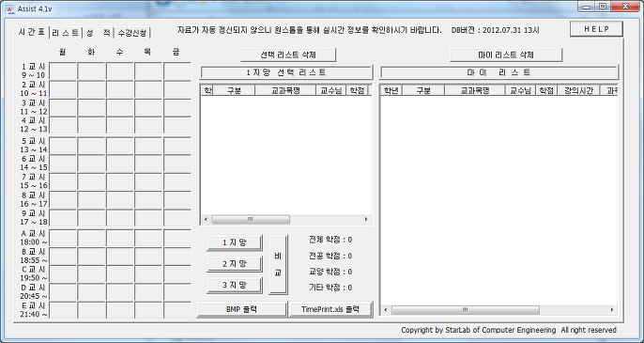Click the Assist app icon in title bar
644x343 pixels.
[x=9, y=8]
